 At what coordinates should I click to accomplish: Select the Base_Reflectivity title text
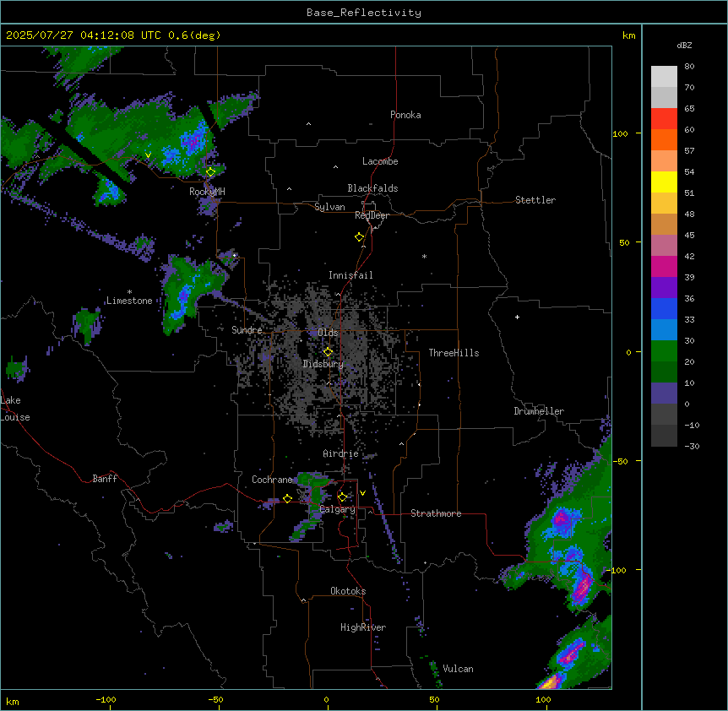tap(364, 13)
